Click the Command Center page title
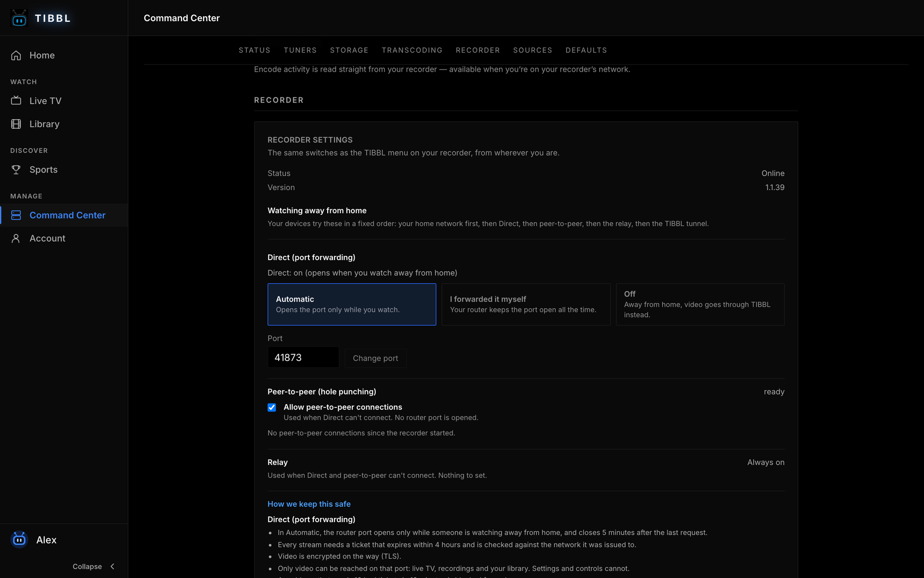Image resolution: width=924 pixels, height=578 pixels. pos(181,18)
